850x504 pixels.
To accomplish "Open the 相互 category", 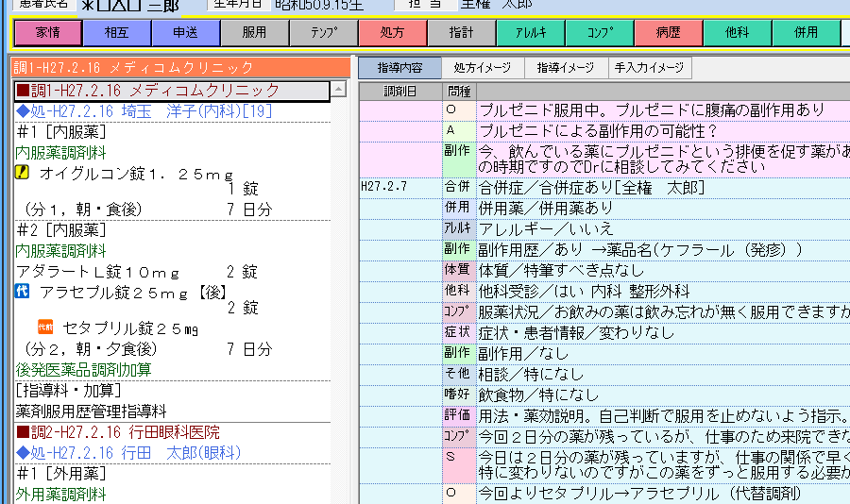I will 117,32.
